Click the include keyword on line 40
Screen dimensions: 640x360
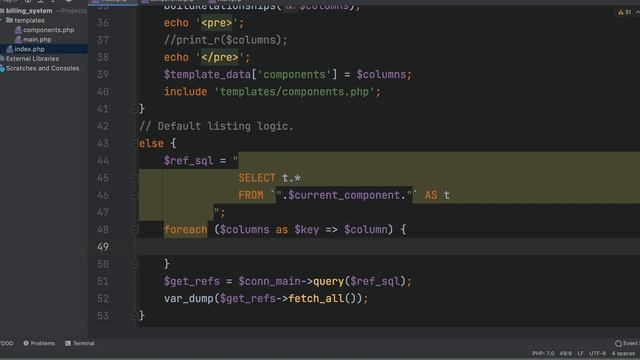[x=186, y=92]
